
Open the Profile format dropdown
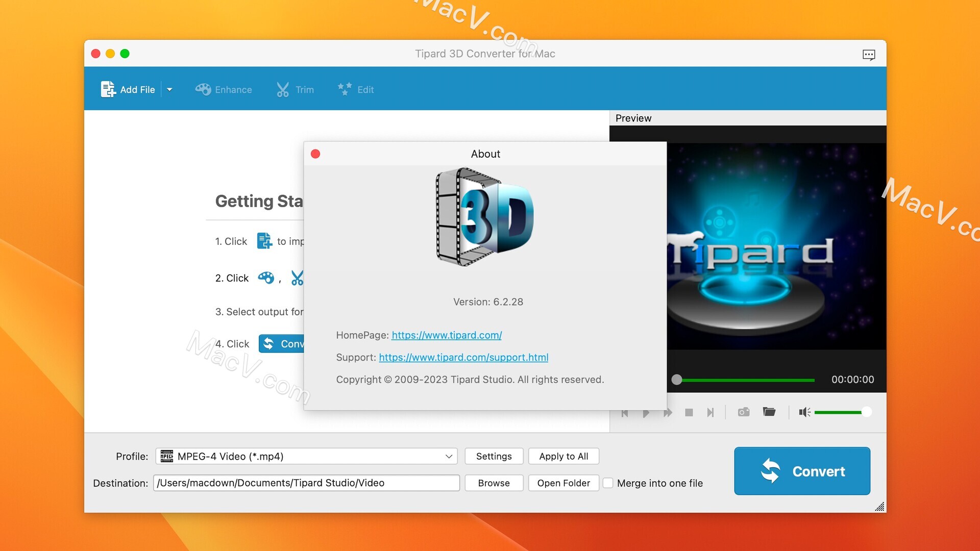[x=306, y=456]
